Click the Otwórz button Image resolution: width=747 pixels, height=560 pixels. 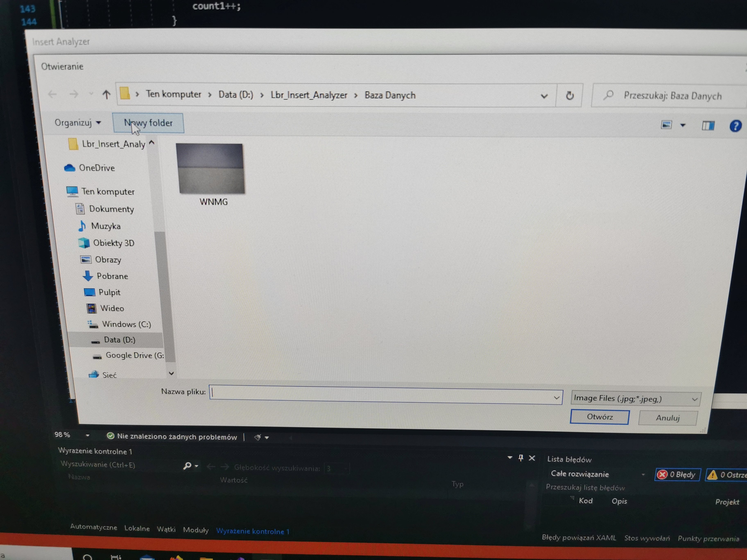tap(599, 417)
